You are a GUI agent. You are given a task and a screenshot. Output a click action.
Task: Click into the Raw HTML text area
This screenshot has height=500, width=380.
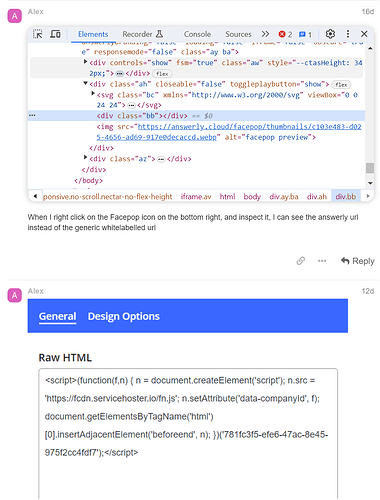(x=188, y=433)
